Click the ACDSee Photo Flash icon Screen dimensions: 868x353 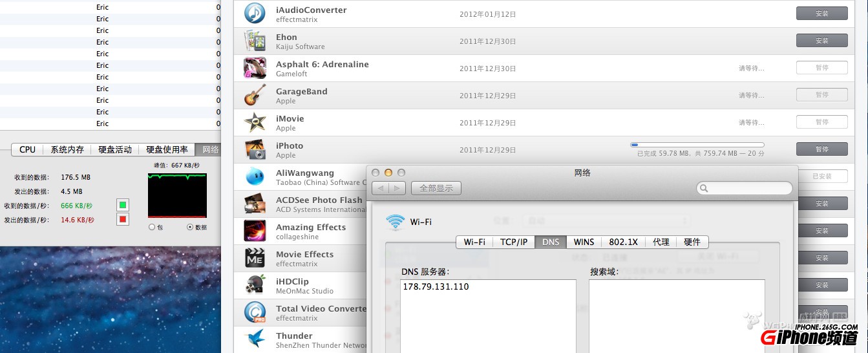point(255,204)
